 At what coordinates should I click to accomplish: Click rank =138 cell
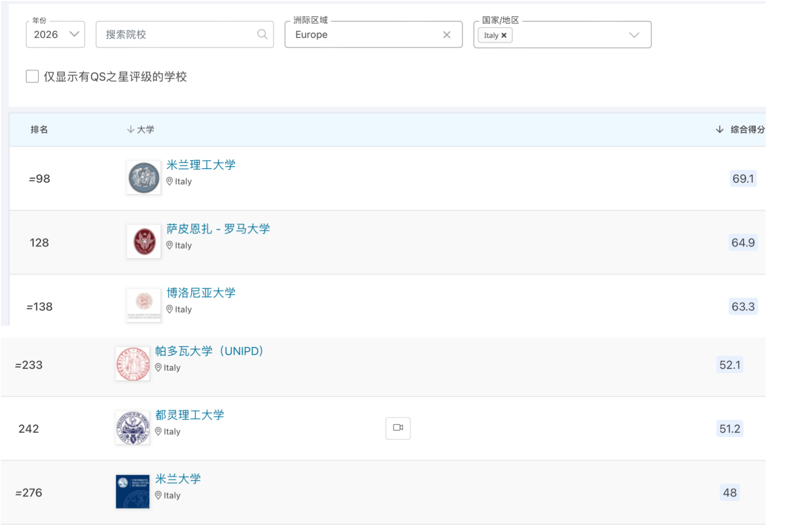pos(39,307)
